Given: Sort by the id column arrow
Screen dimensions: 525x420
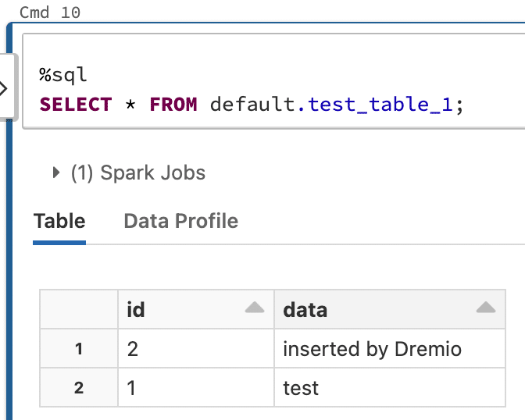Looking at the screenshot, I should coord(255,308).
